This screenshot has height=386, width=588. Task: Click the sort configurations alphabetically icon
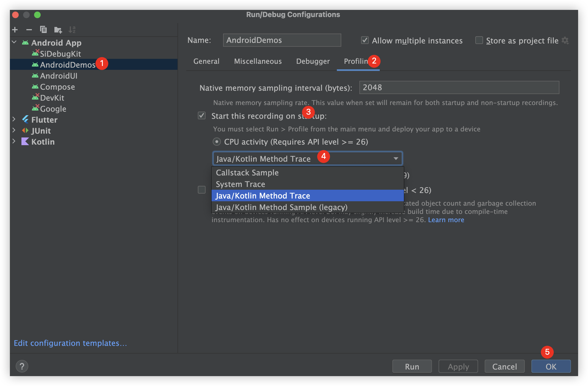pyautogui.click(x=72, y=30)
